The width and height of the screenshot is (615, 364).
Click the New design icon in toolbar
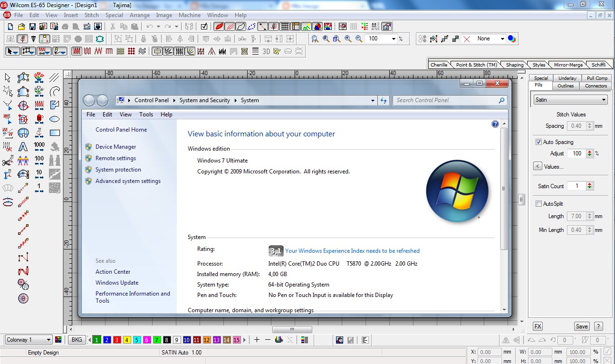tap(10, 27)
